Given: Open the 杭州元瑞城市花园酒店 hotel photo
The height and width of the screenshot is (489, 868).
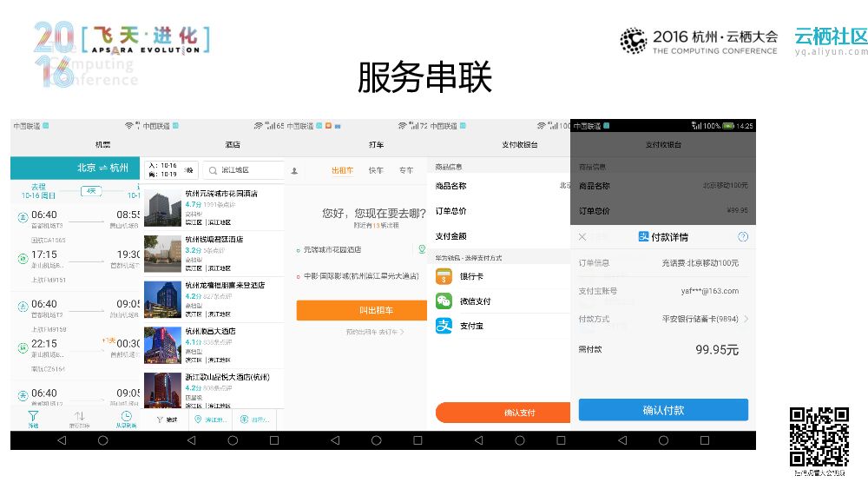Looking at the screenshot, I should click(163, 208).
